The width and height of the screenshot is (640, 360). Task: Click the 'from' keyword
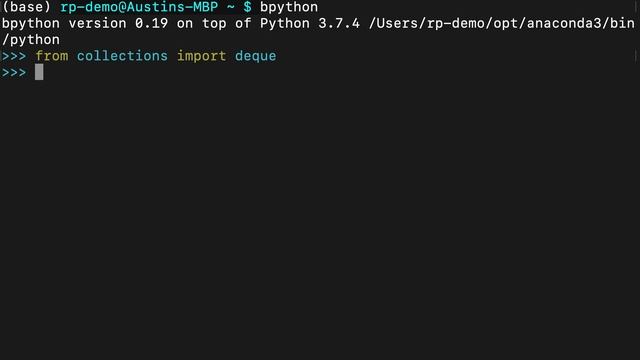click(52, 56)
